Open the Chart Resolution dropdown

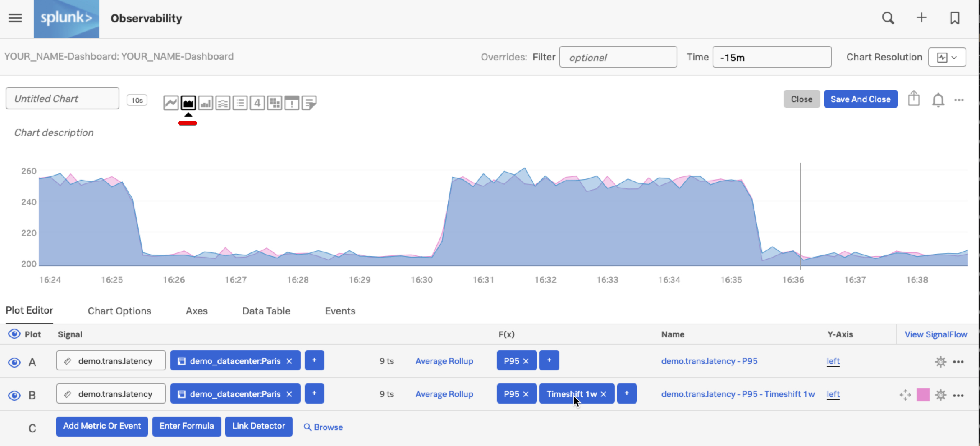coord(948,58)
